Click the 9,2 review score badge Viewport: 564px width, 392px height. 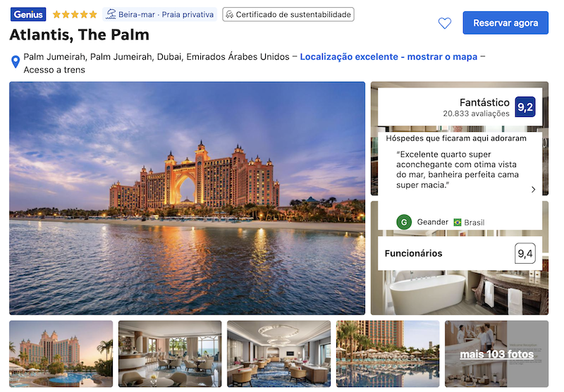[525, 106]
